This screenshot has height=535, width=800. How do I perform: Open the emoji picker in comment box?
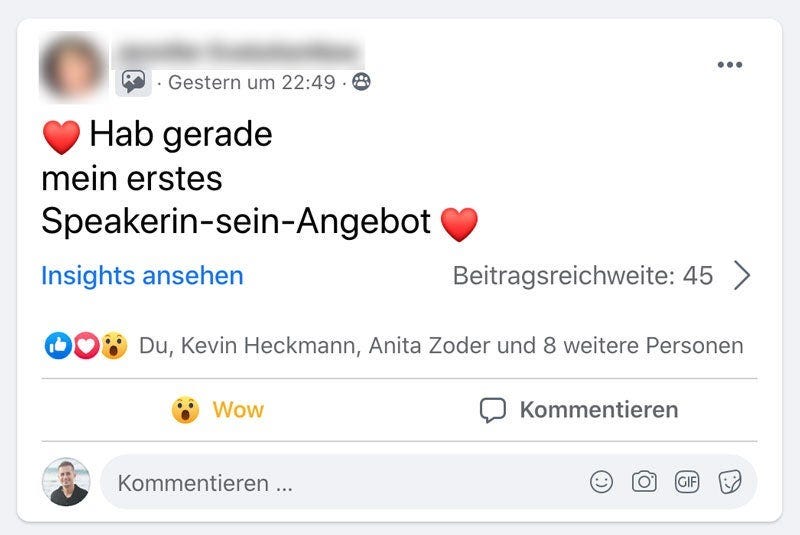[x=601, y=482]
